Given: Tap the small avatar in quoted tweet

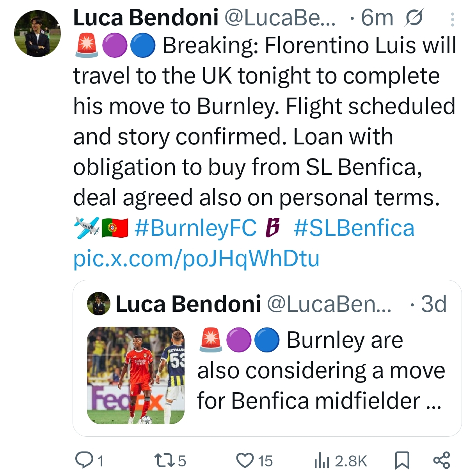Looking at the screenshot, I should coord(99,304).
